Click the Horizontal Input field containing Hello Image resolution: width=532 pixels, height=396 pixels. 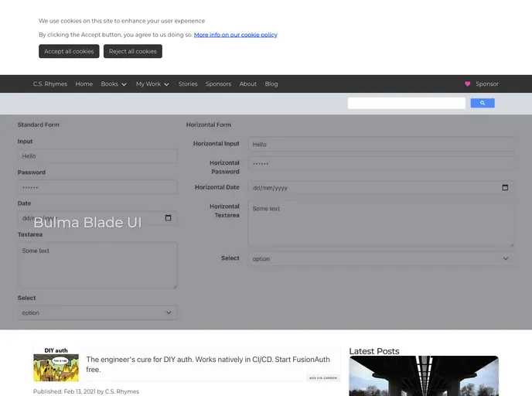click(381, 144)
